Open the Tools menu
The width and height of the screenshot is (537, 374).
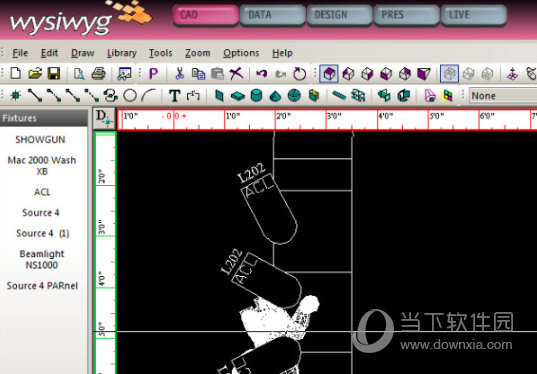click(160, 53)
